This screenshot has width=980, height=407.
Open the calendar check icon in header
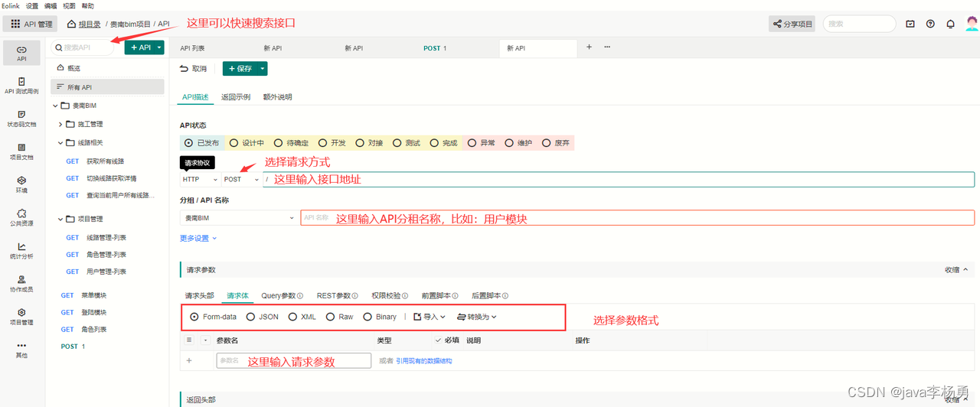(x=910, y=24)
